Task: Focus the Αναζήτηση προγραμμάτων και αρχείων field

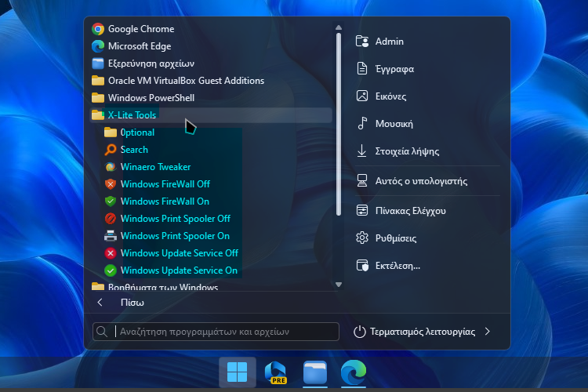Action: (x=216, y=332)
